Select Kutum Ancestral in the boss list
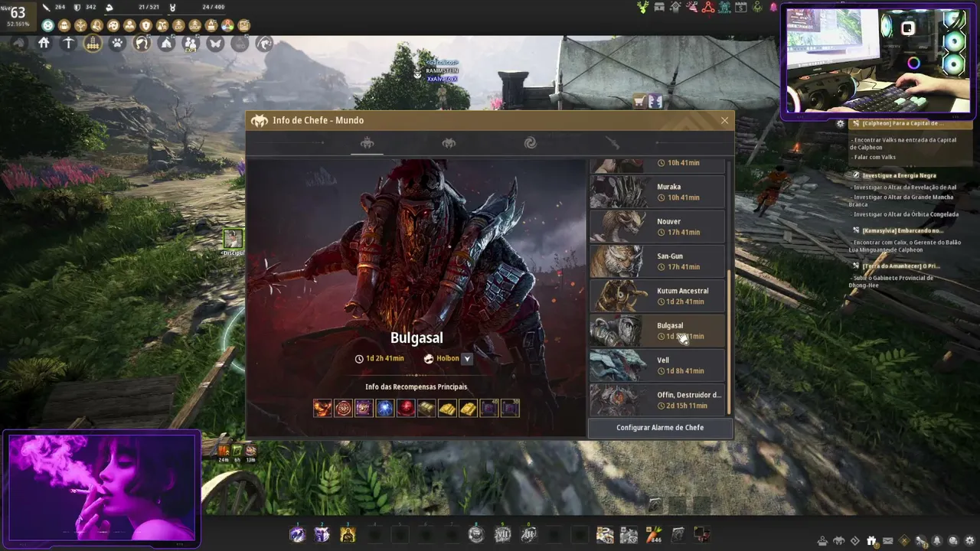This screenshot has width=980, height=551. pyautogui.click(x=657, y=296)
